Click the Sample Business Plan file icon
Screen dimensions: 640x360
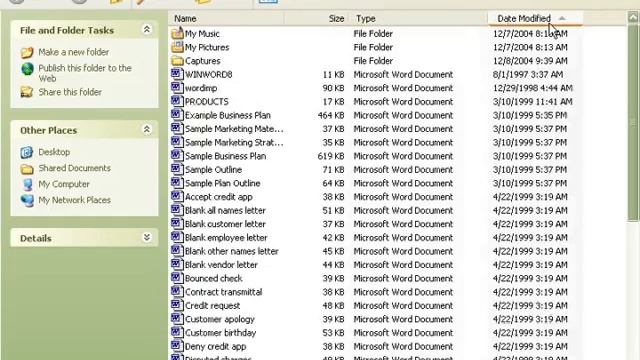click(x=177, y=156)
